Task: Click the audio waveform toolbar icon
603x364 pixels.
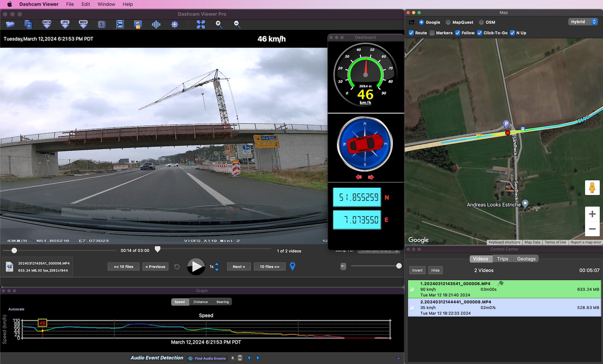Action: pos(156,24)
